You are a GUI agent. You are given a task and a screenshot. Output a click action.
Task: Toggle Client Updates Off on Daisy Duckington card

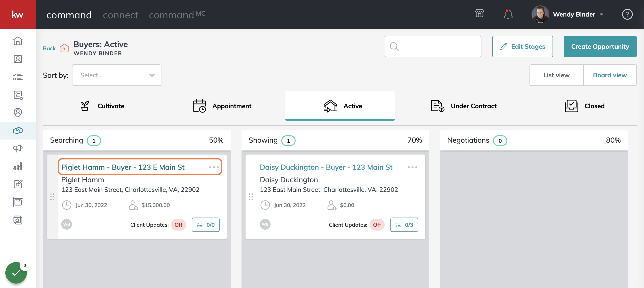[x=377, y=225]
